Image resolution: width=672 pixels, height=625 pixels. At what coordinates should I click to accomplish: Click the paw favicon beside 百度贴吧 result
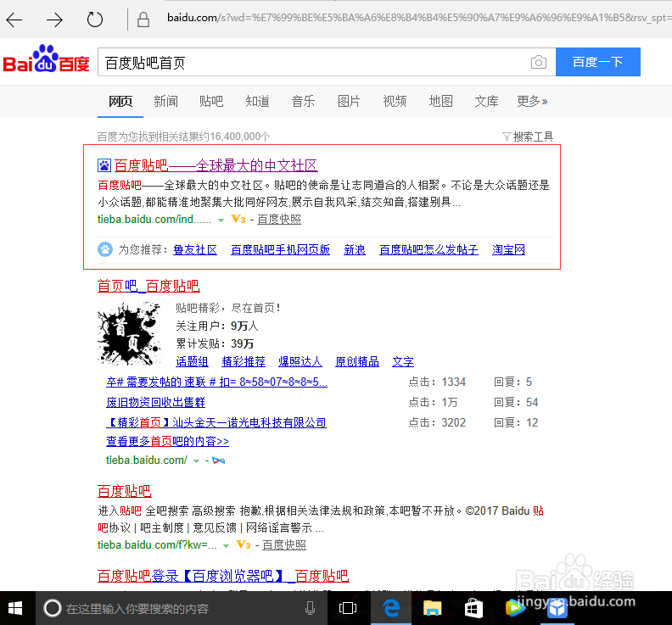(x=104, y=165)
